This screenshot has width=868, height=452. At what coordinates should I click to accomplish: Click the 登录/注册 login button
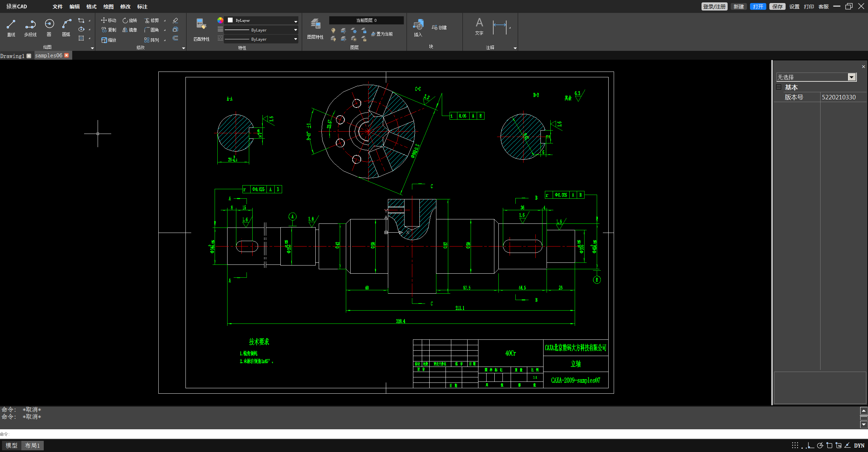point(714,6)
